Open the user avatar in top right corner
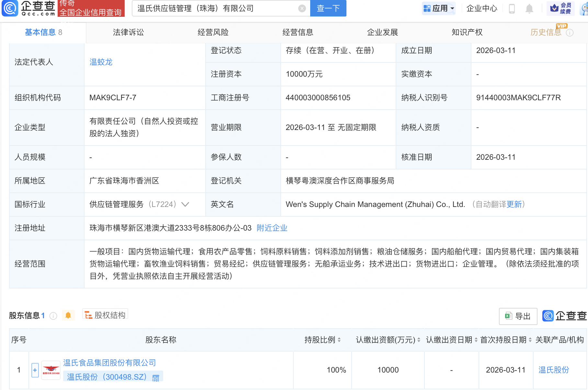The height and width of the screenshot is (390, 588). point(584,8)
